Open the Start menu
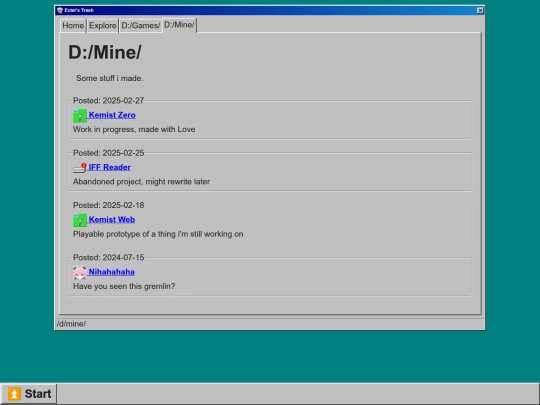The height and width of the screenshot is (405, 540). (29, 394)
